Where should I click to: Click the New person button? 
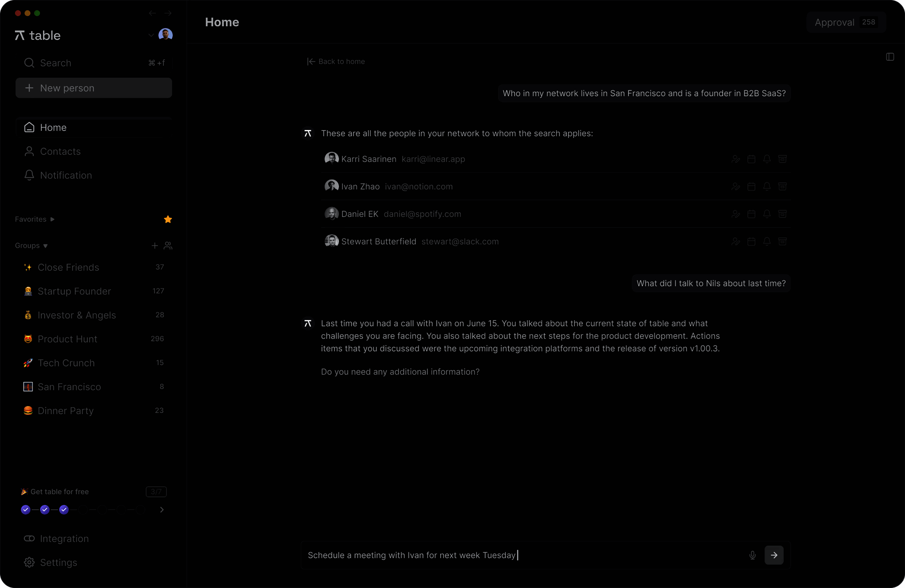point(93,88)
